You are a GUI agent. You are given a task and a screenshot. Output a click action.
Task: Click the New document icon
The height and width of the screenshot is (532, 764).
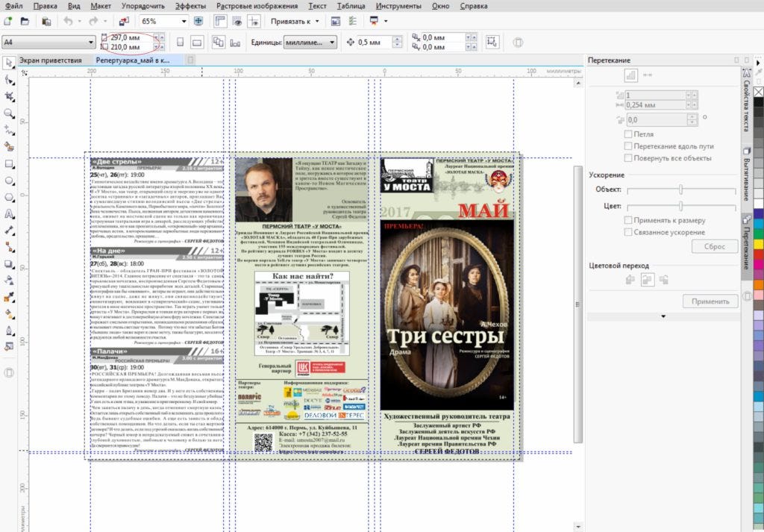click(x=7, y=21)
